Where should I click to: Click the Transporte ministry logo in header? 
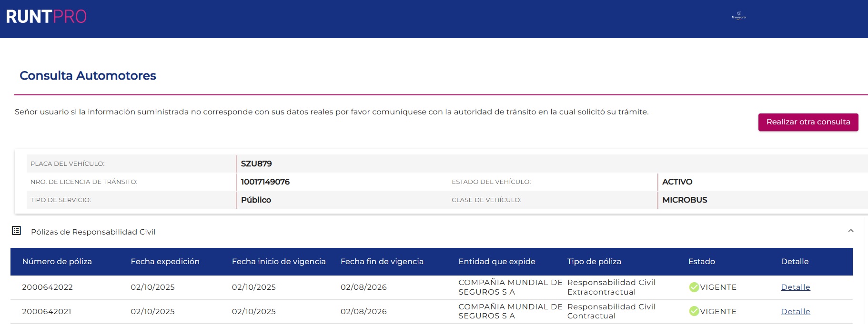tap(738, 16)
